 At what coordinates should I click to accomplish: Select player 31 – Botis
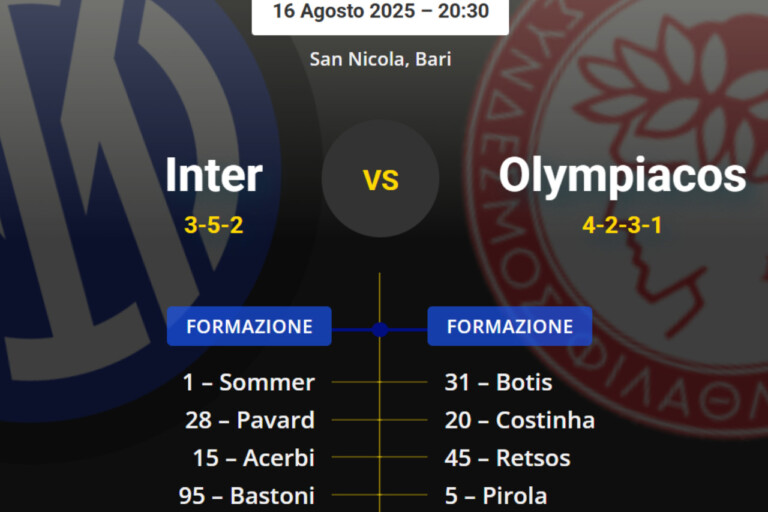(498, 382)
